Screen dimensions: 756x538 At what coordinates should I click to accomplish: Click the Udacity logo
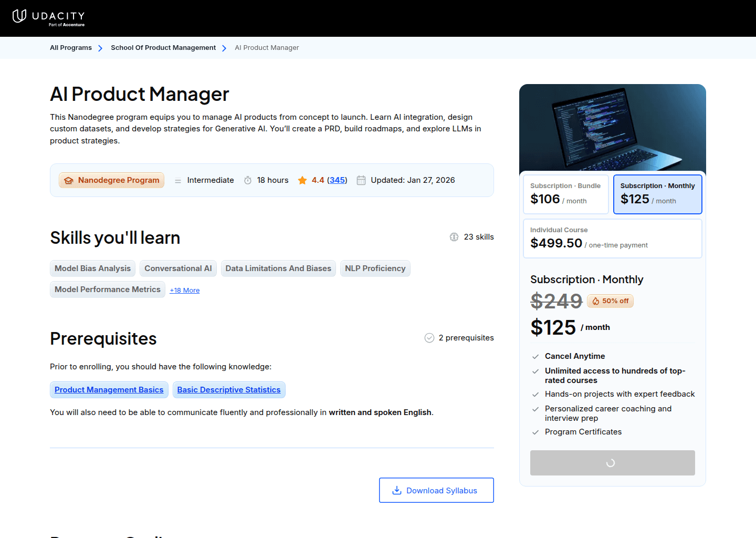click(x=48, y=17)
